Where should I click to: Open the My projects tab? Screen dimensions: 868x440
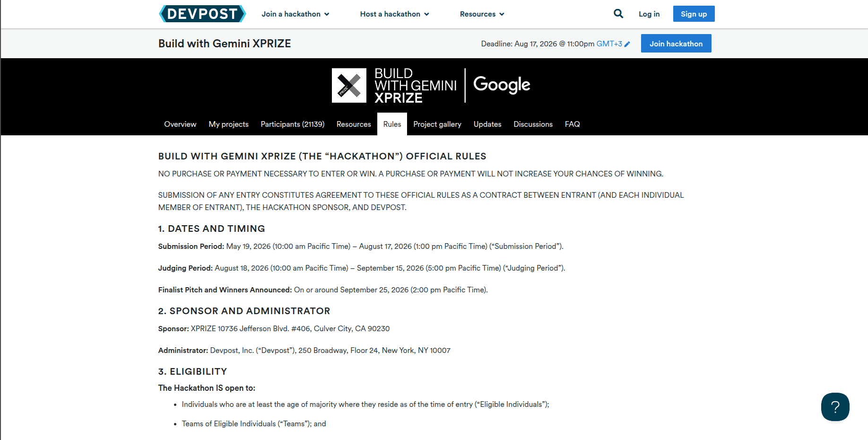229,124
